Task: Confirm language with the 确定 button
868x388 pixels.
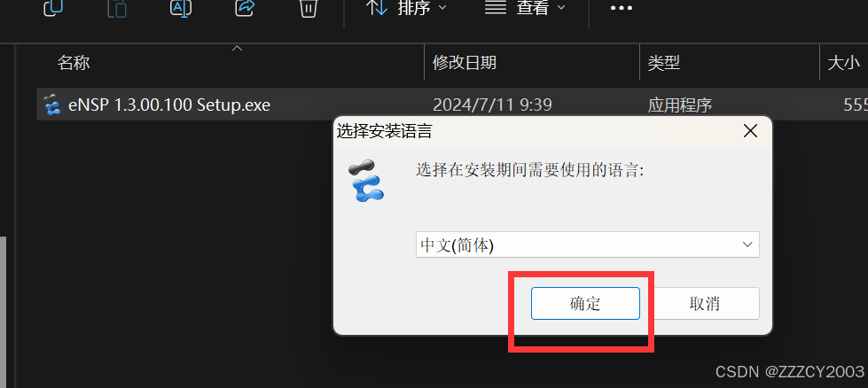Action: [585, 304]
